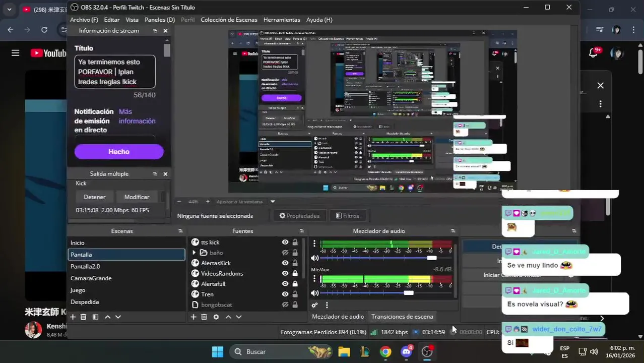
Task: Open the first audio channel three-dot options
Action: [314, 244]
